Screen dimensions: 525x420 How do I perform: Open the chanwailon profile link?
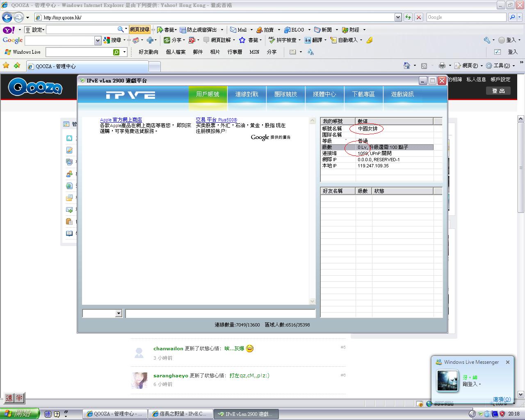point(168,349)
